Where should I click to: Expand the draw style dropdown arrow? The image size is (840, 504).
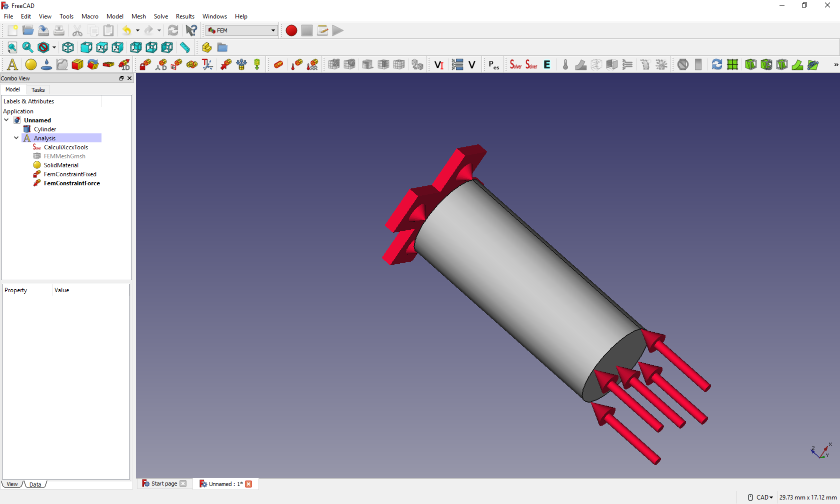point(54,47)
